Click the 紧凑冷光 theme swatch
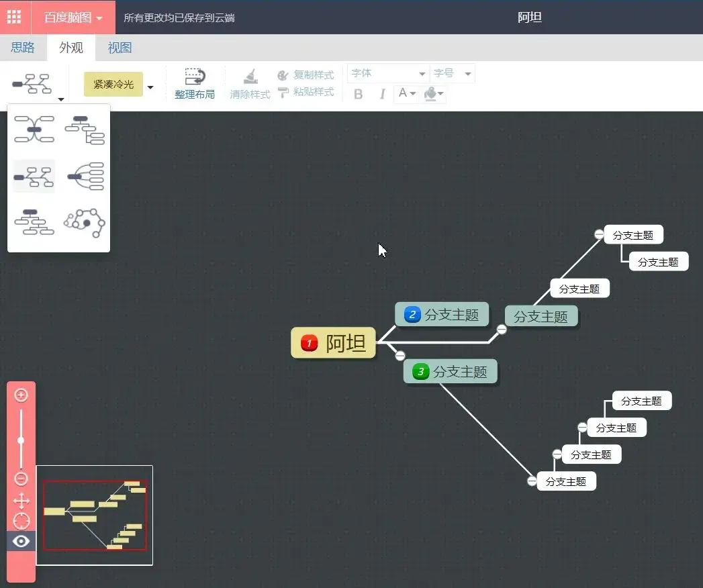Screen dimensions: 703x588 (x=113, y=85)
